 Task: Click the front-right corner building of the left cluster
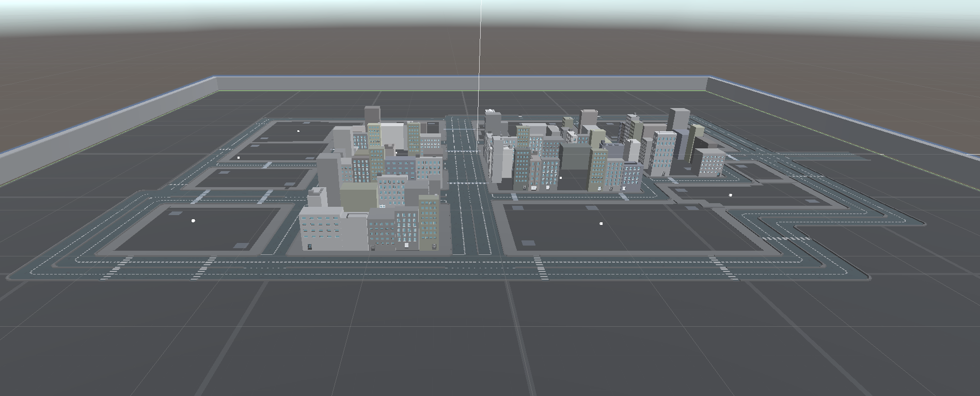tap(429, 222)
